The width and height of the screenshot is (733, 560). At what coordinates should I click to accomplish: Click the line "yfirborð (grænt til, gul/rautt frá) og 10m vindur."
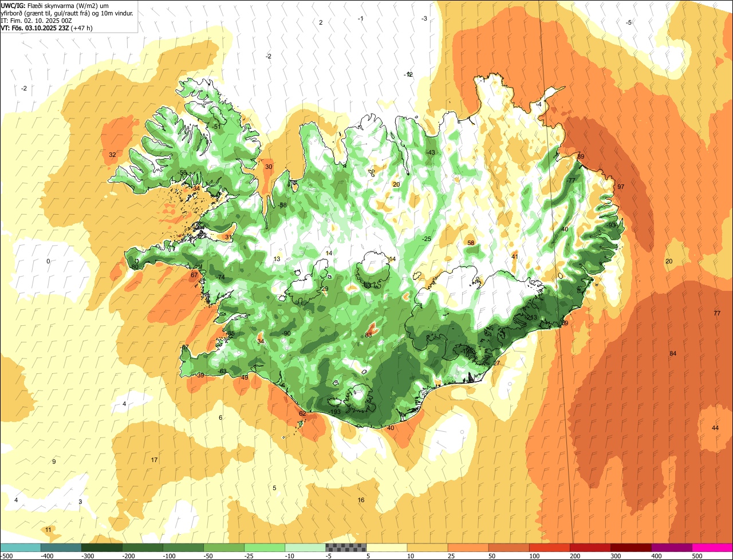pos(67,13)
